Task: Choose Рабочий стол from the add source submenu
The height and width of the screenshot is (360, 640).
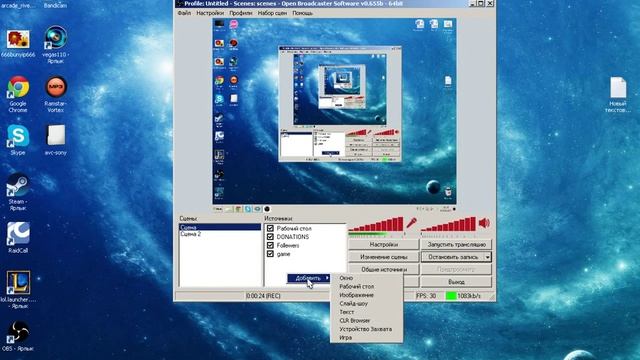Action: pos(366,287)
